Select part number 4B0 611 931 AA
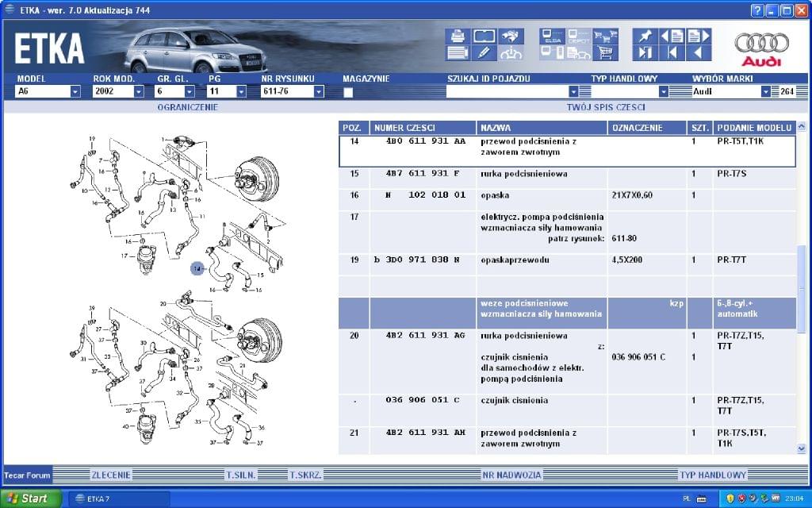 (426, 141)
